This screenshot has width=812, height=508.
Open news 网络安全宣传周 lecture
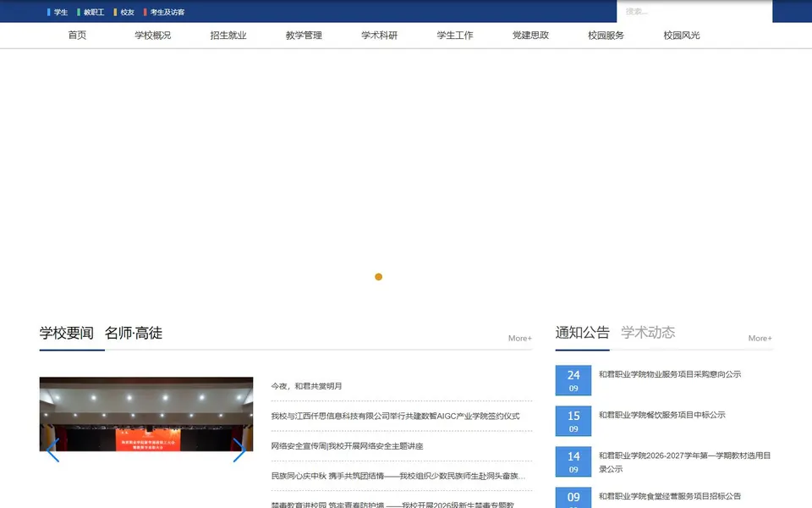click(347, 446)
